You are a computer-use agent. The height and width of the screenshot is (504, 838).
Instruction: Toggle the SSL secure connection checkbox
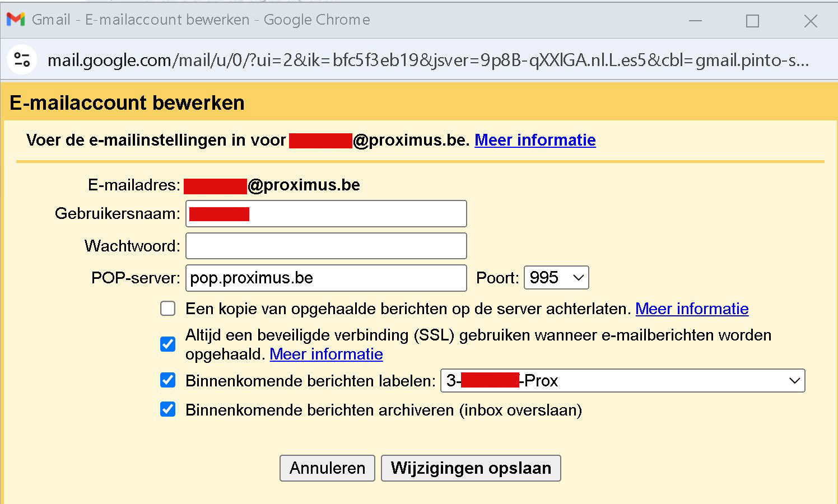point(167,344)
